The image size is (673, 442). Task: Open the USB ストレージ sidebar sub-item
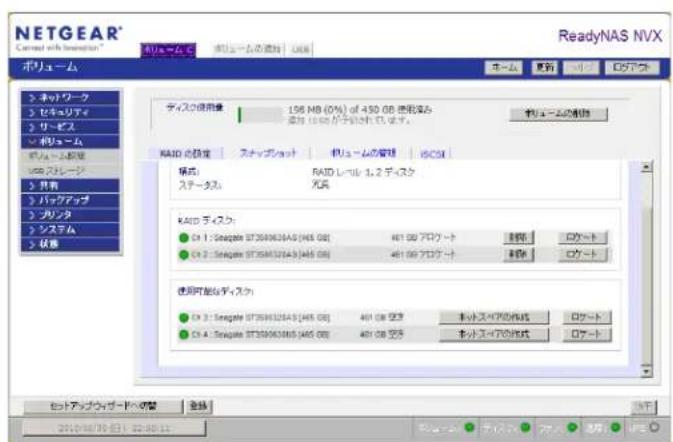point(70,171)
